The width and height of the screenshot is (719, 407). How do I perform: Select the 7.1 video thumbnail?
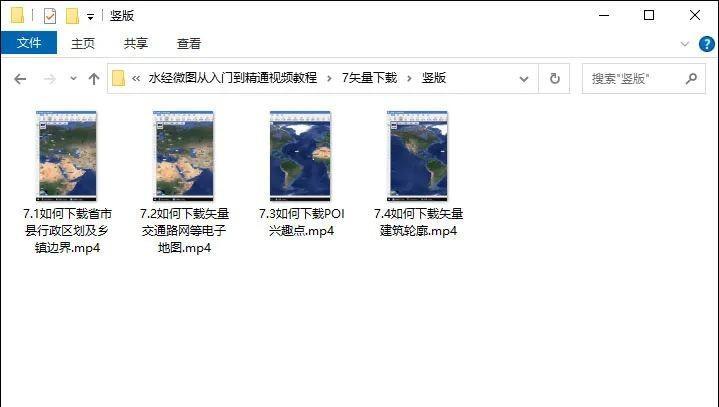(66, 156)
